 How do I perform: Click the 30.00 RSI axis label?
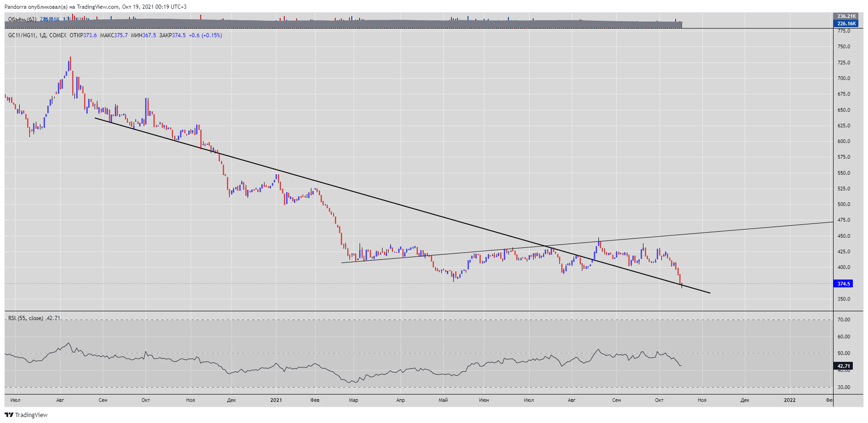pos(844,387)
